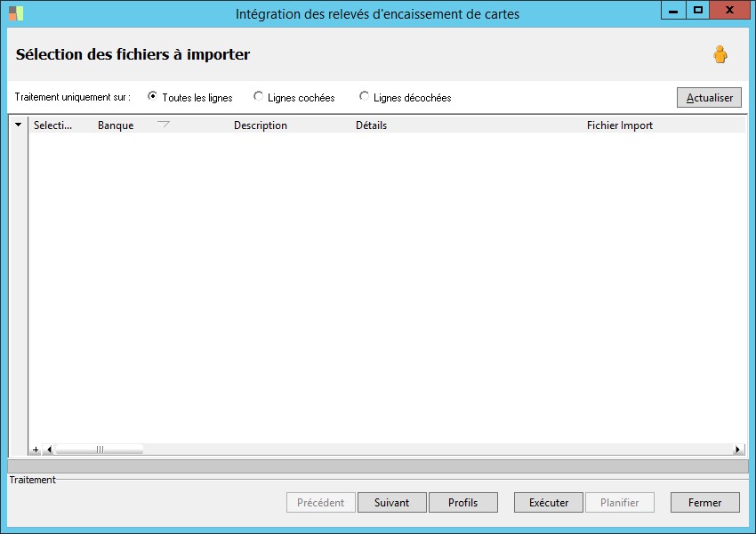
Task: Click the horizontal scrollbar thumb
Action: tap(100, 449)
